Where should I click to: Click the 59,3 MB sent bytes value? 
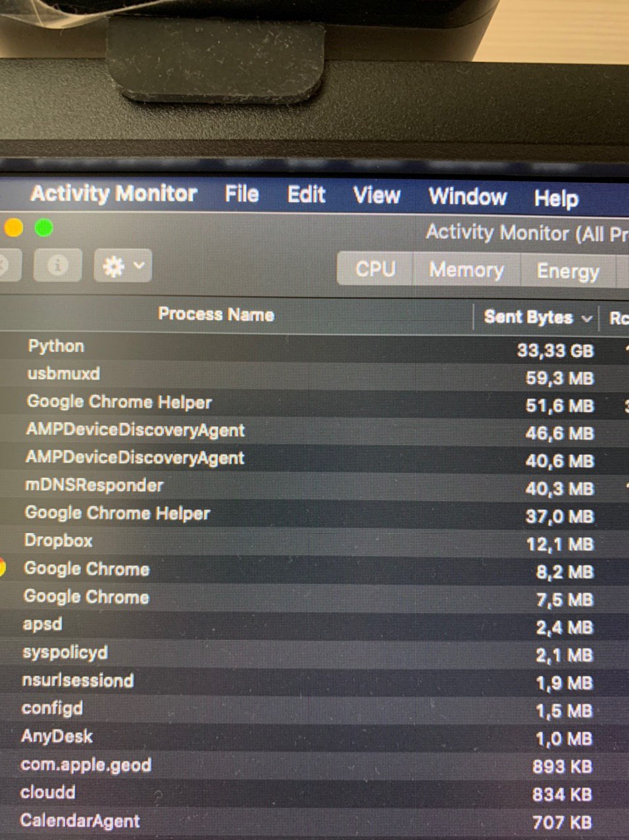560,378
